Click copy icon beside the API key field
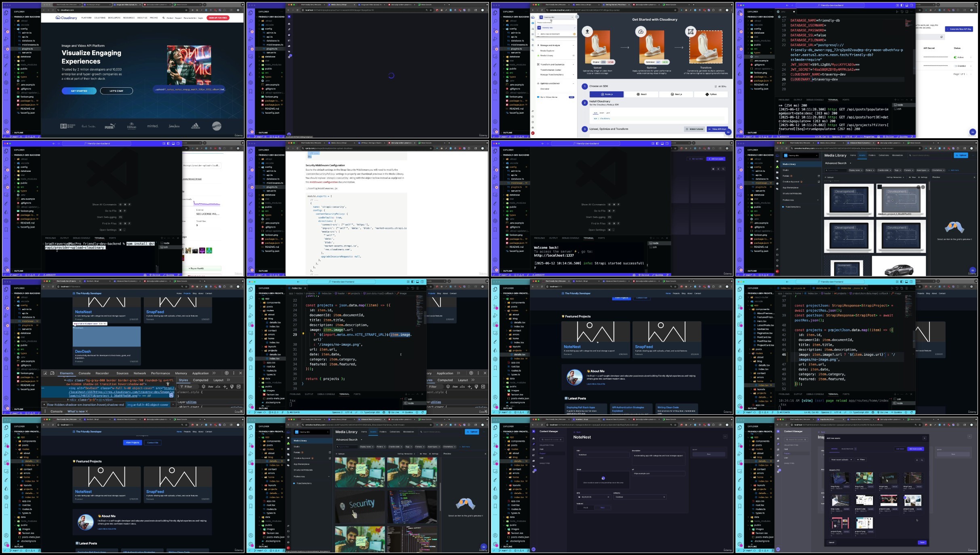Screen dimensions: 980x555 coord(941,37)
